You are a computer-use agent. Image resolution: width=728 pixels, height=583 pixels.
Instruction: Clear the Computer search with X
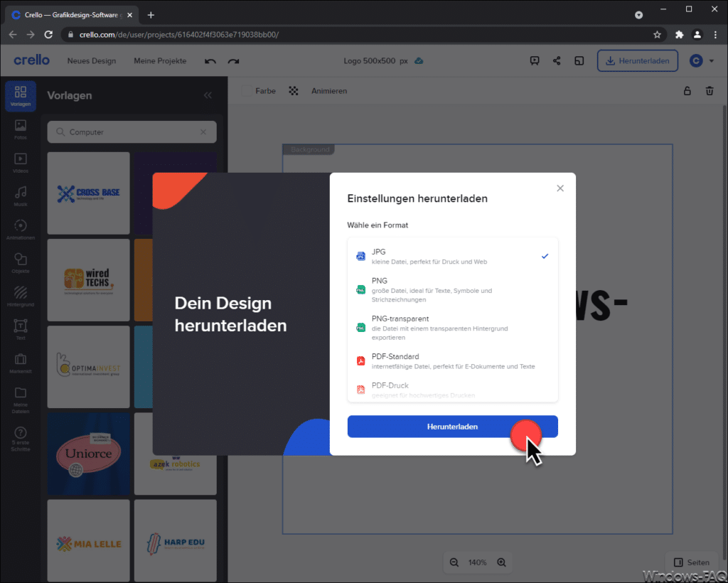pyautogui.click(x=203, y=132)
